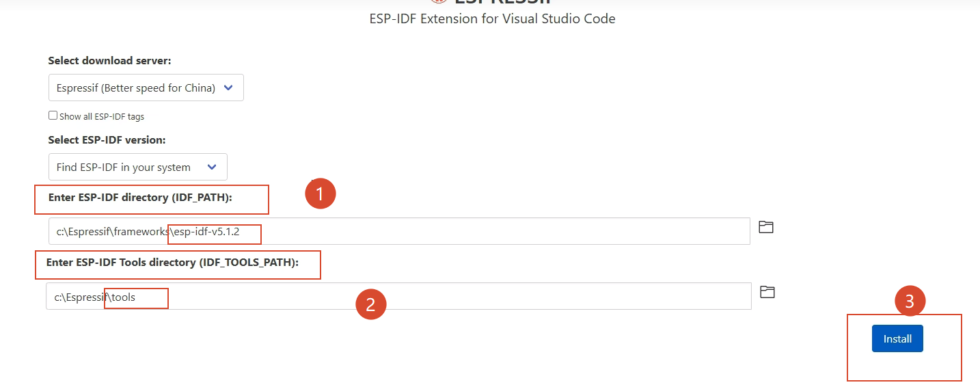Enable Show all ESP-IDF tags checkbox
This screenshot has width=980, height=387.
click(53, 116)
